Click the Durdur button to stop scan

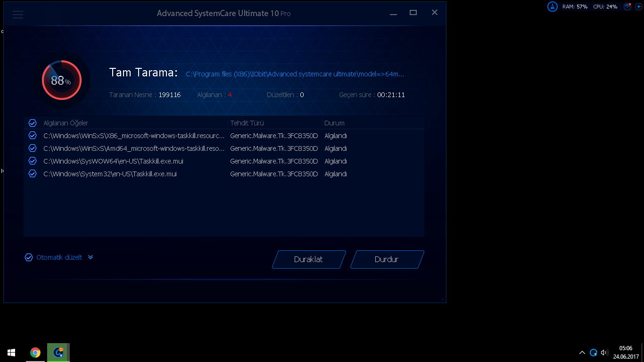pyautogui.click(x=387, y=259)
